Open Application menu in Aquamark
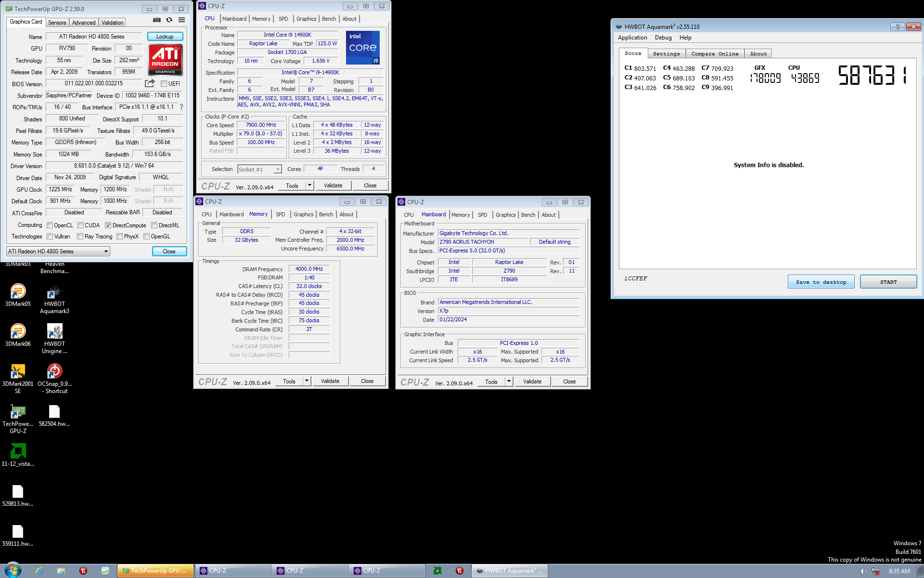 pos(632,38)
